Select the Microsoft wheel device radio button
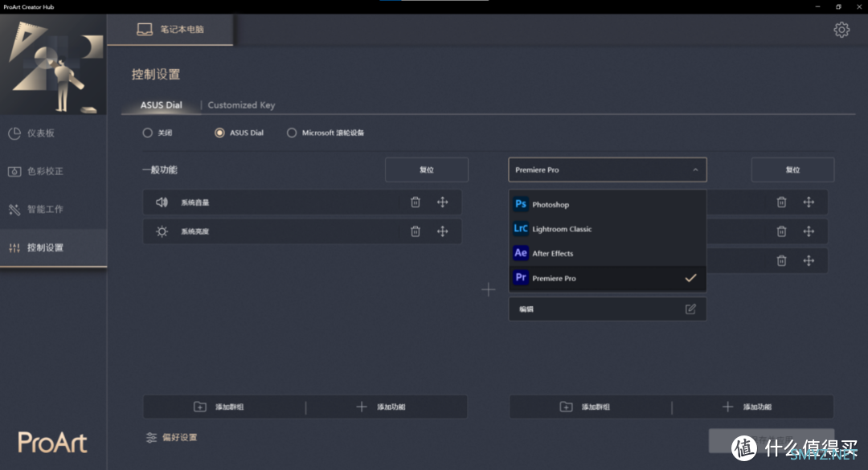868x470 pixels. point(292,133)
